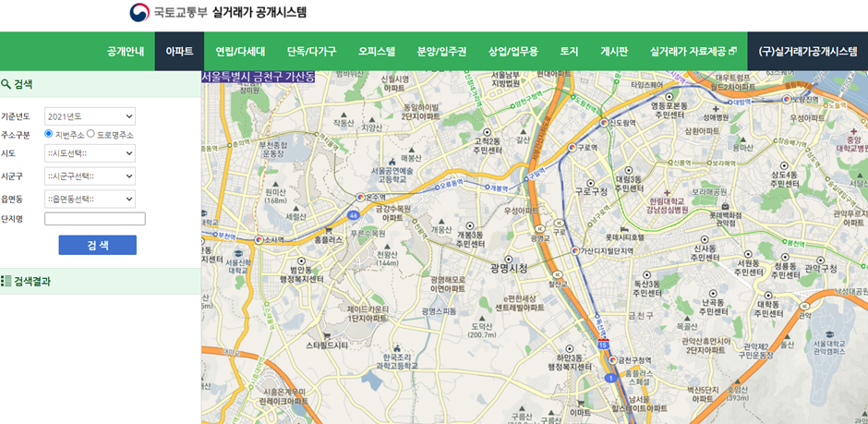Go to (구)실거래가공개시스템
Viewport: 868px width, 424px height.
coord(808,52)
